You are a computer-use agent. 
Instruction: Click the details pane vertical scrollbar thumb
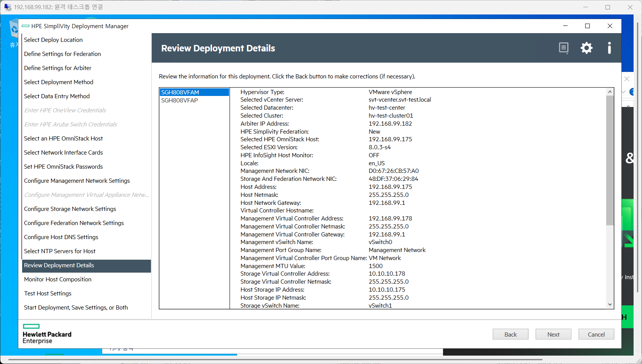pos(610,160)
